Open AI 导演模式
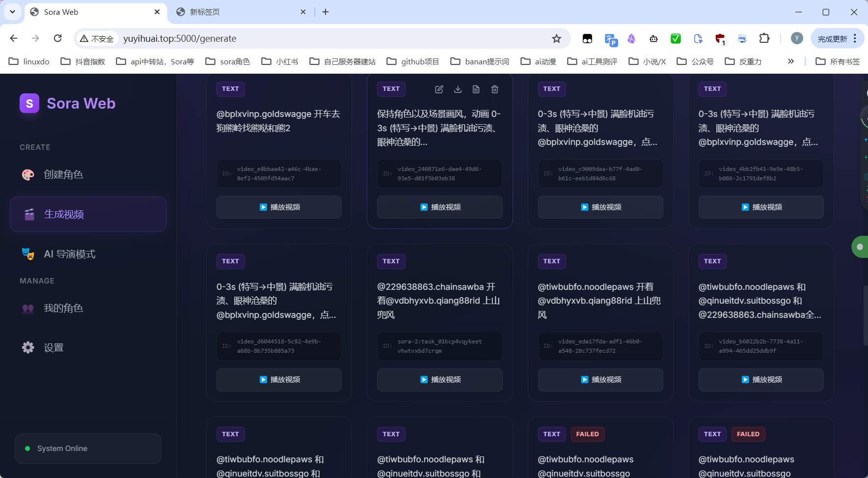Screen dimensions: 868x478 click(88, 254)
